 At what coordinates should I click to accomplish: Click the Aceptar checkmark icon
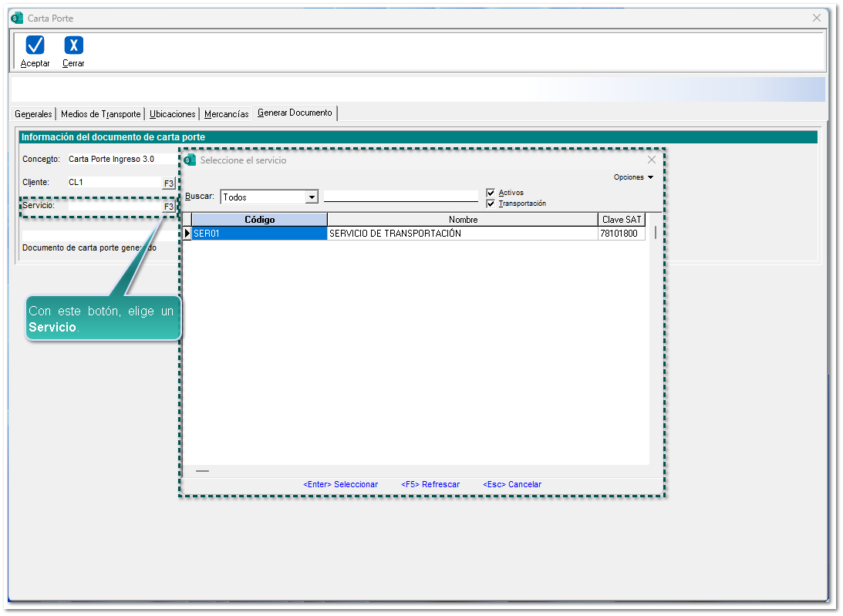coord(35,45)
